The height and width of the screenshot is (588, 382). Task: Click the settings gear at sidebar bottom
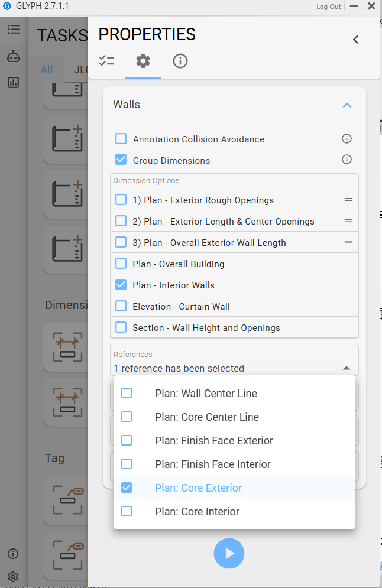pyautogui.click(x=13, y=577)
